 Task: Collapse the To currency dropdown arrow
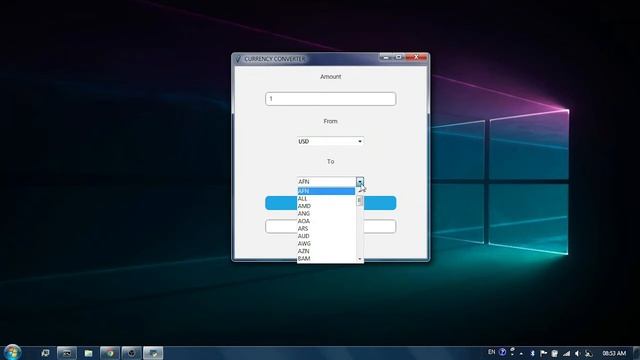pyautogui.click(x=360, y=182)
